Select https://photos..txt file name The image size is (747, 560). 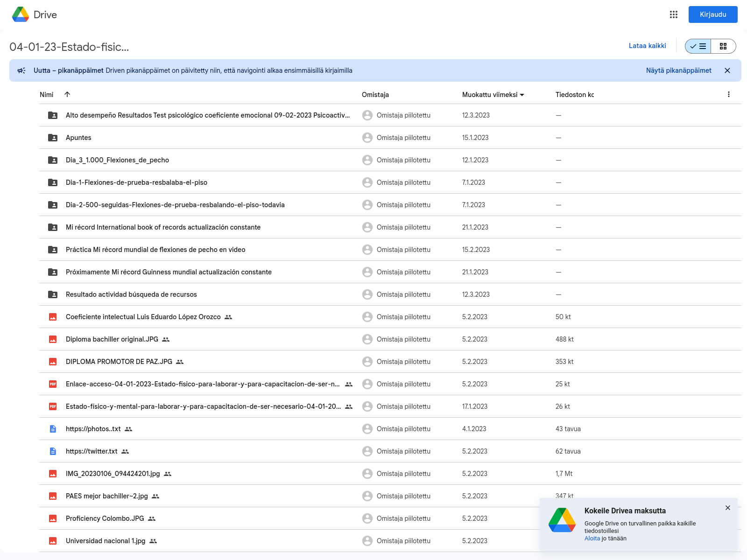[x=93, y=429]
